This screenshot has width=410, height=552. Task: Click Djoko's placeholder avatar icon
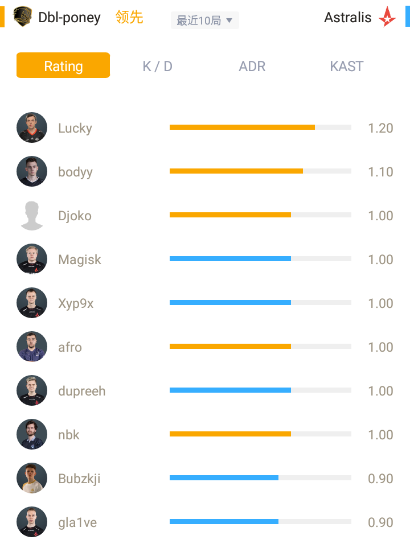[32, 215]
